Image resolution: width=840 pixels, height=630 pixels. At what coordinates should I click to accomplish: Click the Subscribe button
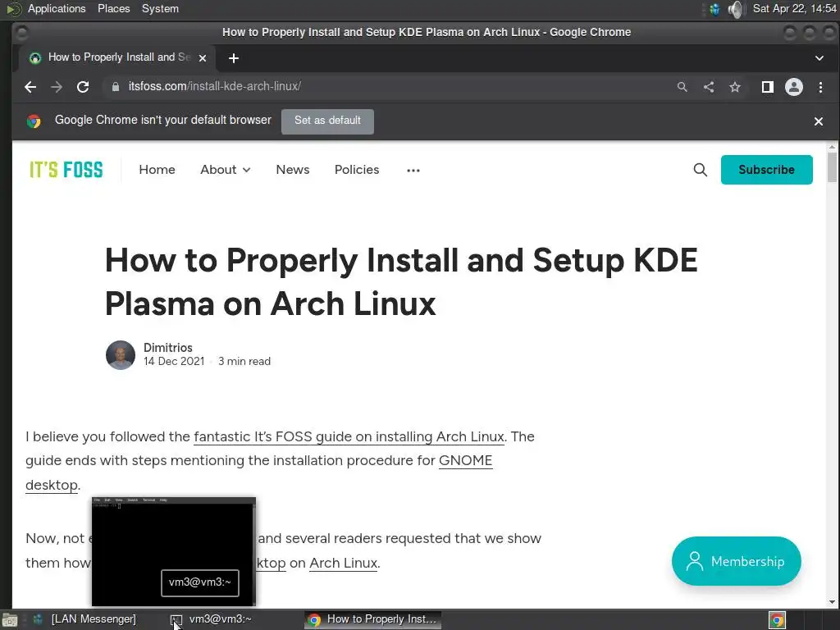pyautogui.click(x=767, y=170)
